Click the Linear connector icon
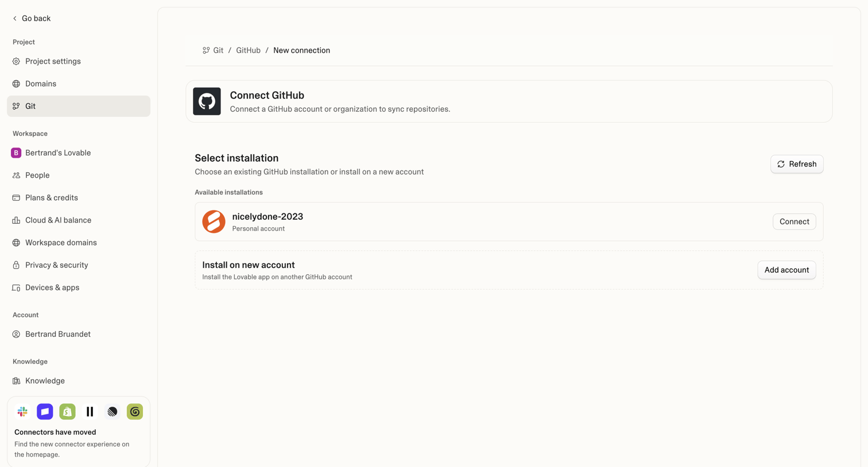Image resolution: width=868 pixels, height=467 pixels. coord(113,411)
